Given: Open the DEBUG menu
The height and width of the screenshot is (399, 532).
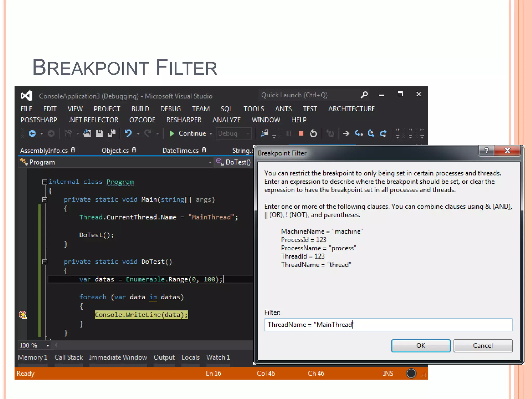Looking at the screenshot, I should point(170,109).
